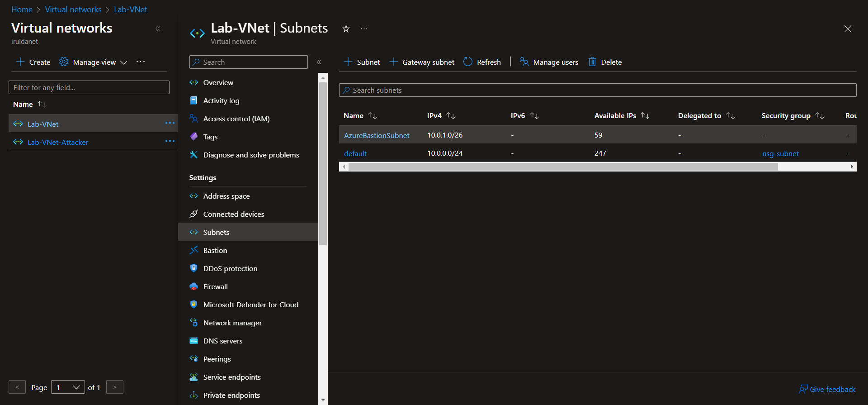Image resolution: width=868 pixels, height=405 pixels.
Task: Click in the Filter for any field box
Action: (x=89, y=87)
